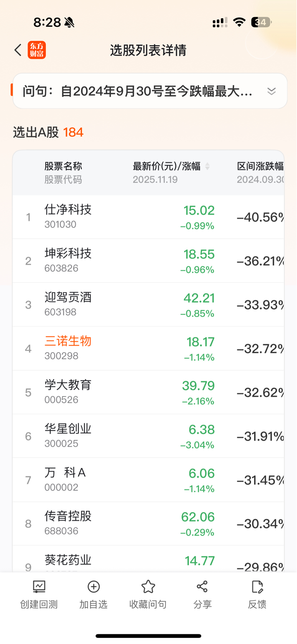Tap the 分享 share icon

(x=202, y=587)
